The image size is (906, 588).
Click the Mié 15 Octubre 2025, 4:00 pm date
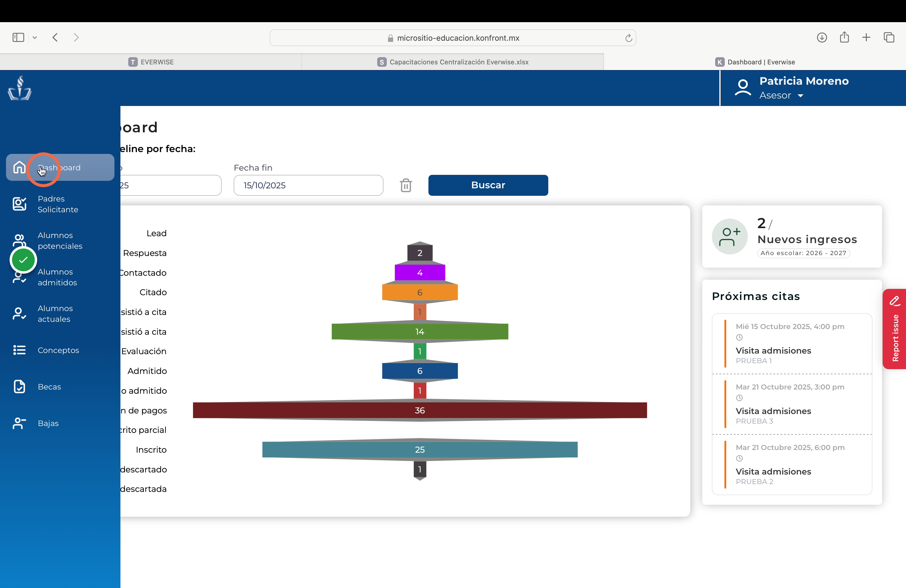(x=790, y=326)
